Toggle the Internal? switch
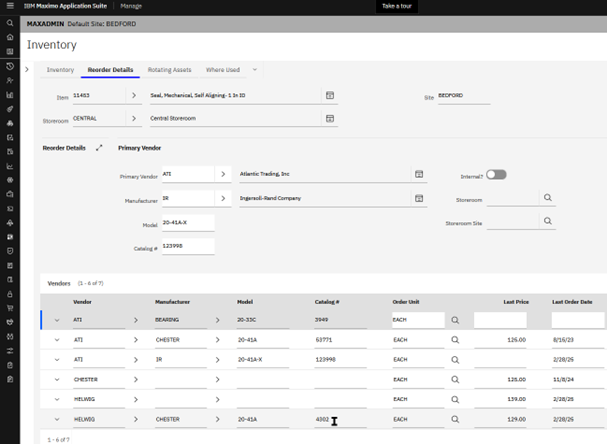The width and height of the screenshot is (607, 444). tap(496, 175)
